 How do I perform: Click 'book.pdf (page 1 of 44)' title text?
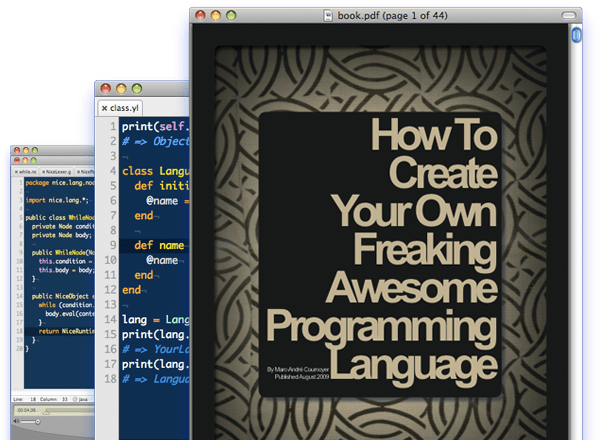(392, 16)
